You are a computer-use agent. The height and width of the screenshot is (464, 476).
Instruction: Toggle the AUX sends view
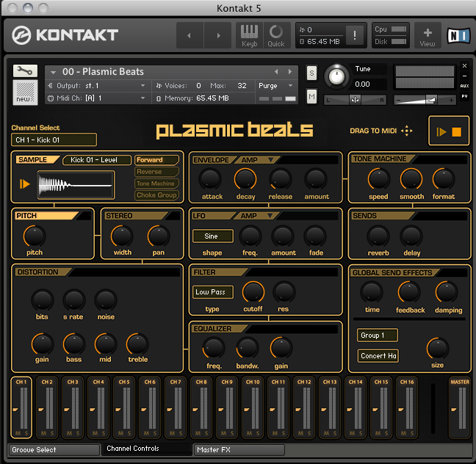tap(464, 86)
